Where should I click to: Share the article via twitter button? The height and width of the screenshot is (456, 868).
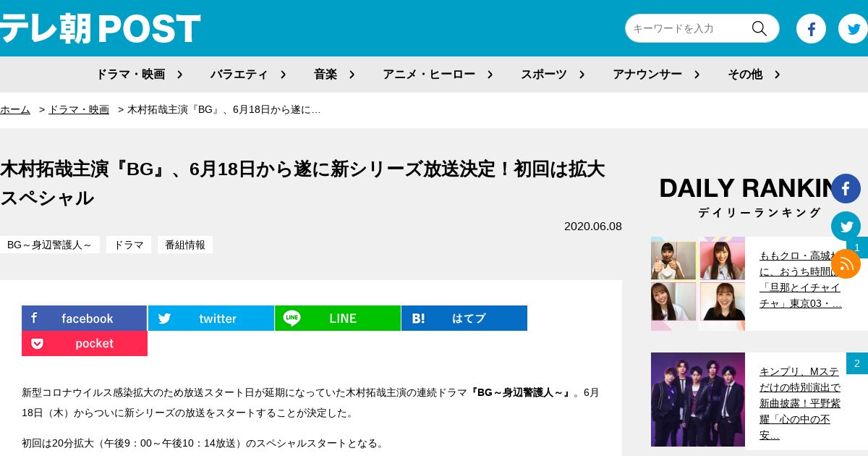pyautogui.click(x=211, y=318)
